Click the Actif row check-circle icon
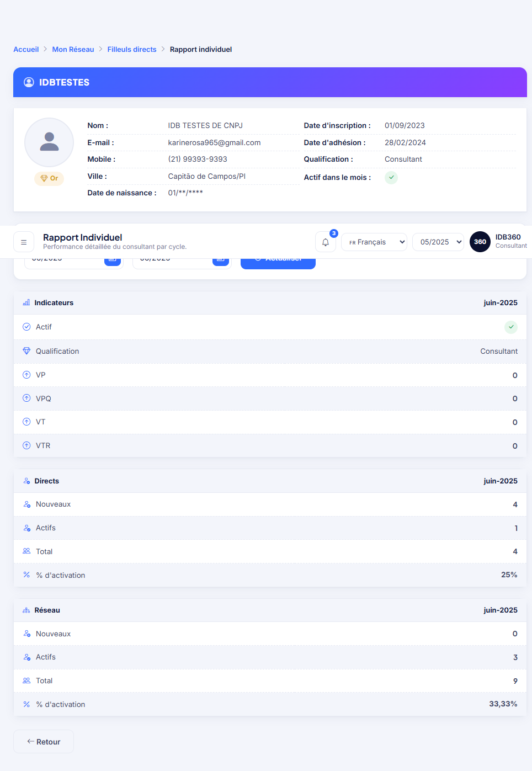The height and width of the screenshot is (771, 532). (26, 327)
